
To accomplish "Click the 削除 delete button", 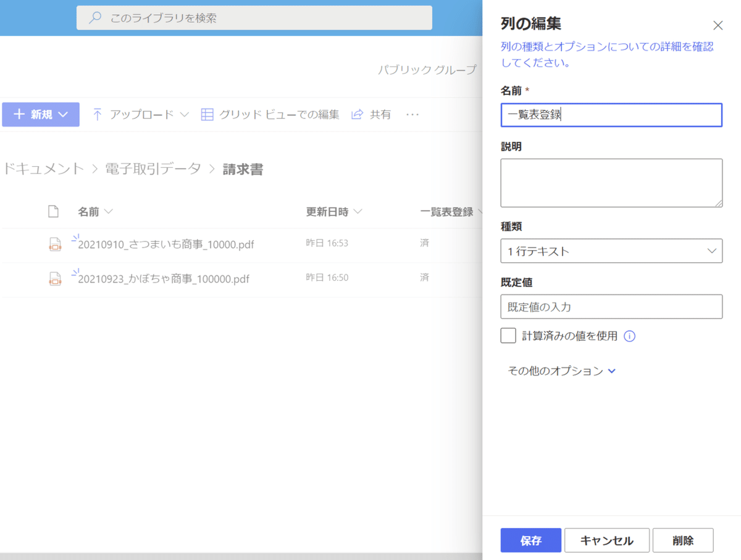I will click(683, 540).
